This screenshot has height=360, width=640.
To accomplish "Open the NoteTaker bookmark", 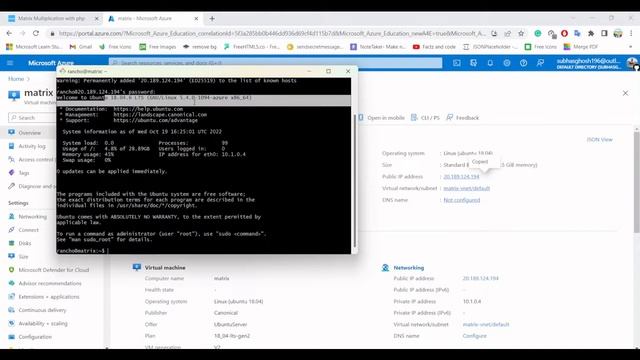I will (x=378, y=47).
